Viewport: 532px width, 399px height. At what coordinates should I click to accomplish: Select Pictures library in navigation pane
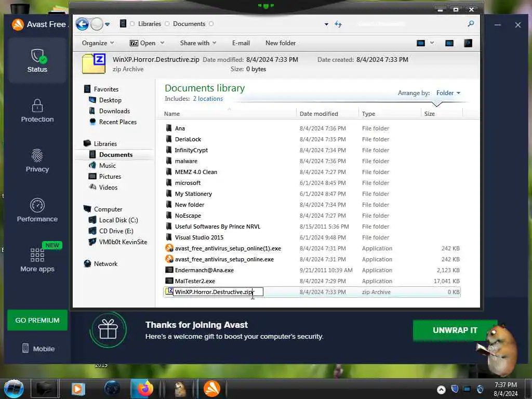(110, 177)
